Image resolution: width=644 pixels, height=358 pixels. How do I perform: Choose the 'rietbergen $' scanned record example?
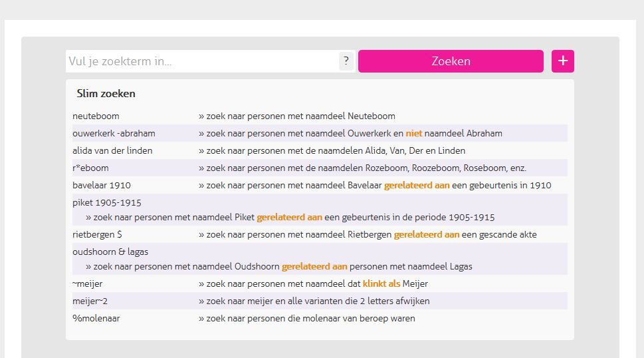tap(98, 234)
